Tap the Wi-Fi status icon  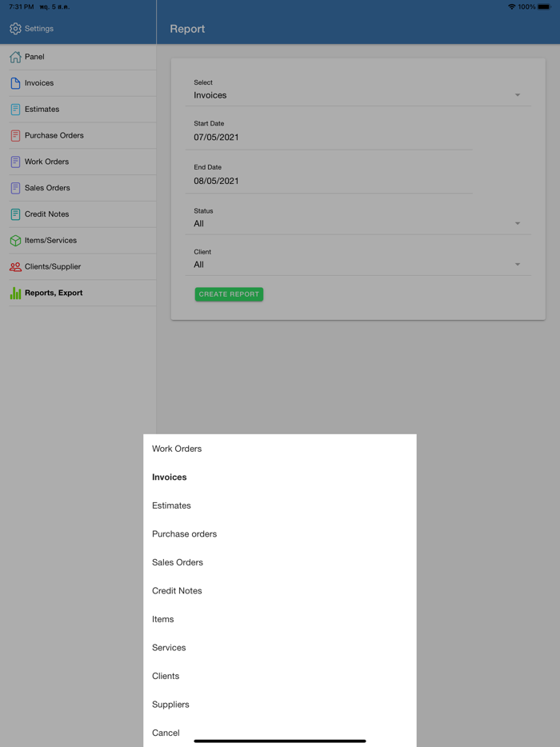[511, 6]
